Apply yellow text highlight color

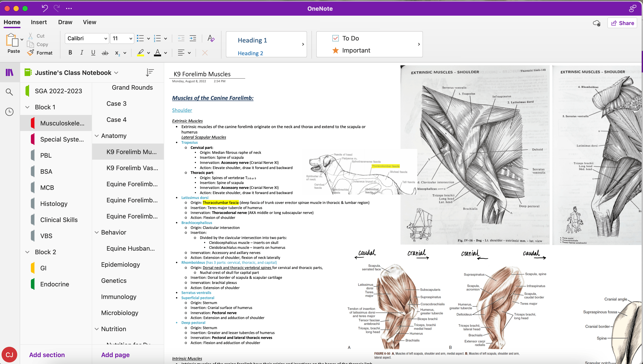click(140, 53)
